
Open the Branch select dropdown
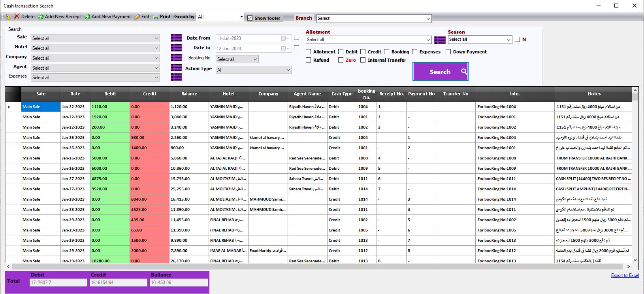[428, 19]
